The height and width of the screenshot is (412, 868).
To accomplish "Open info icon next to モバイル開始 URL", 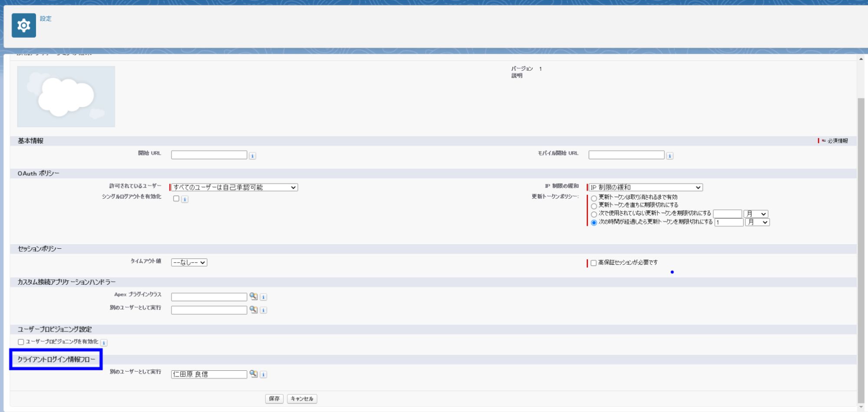I will tap(670, 156).
